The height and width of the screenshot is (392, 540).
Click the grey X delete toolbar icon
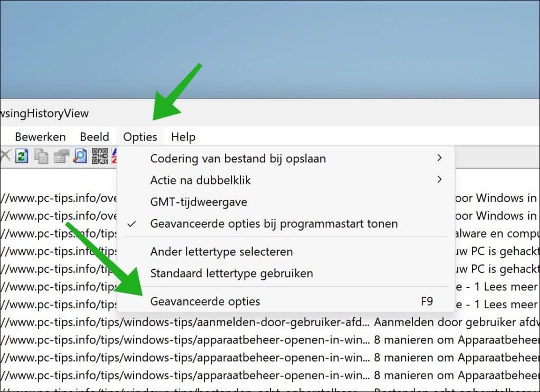5,156
